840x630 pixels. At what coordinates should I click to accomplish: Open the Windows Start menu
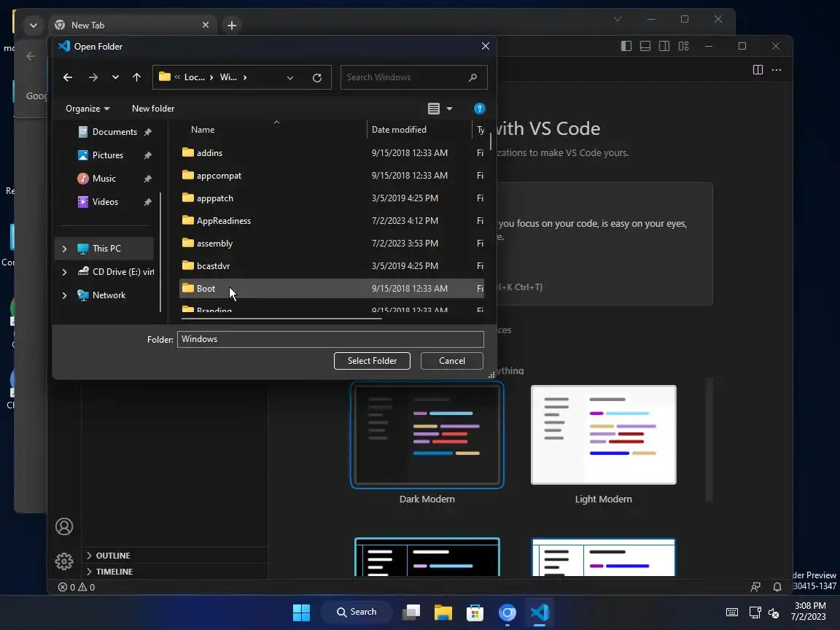(x=302, y=612)
